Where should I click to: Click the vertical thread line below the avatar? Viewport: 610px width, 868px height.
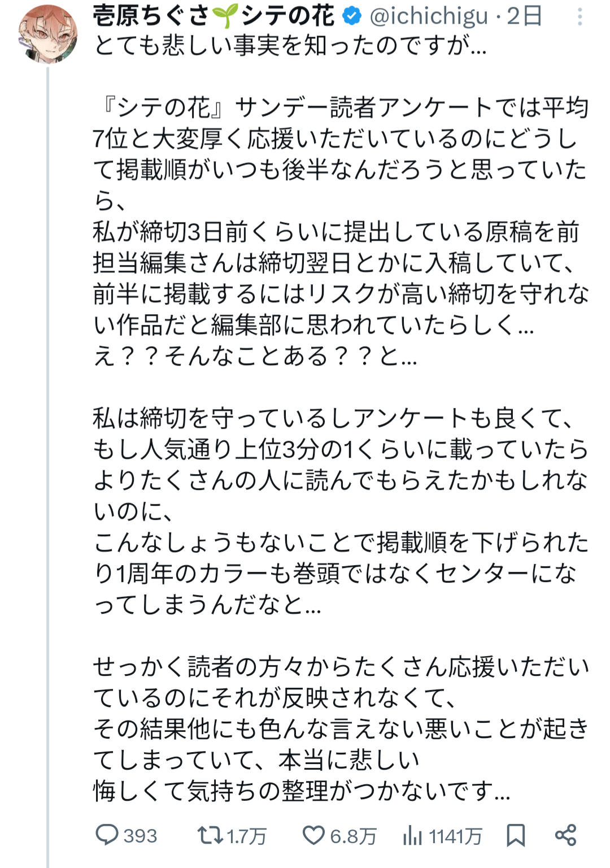coord(48,452)
